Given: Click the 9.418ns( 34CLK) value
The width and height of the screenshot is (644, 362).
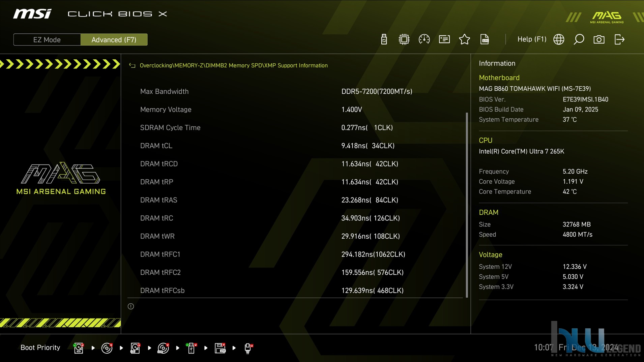Looking at the screenshot, I should [368, 146].
